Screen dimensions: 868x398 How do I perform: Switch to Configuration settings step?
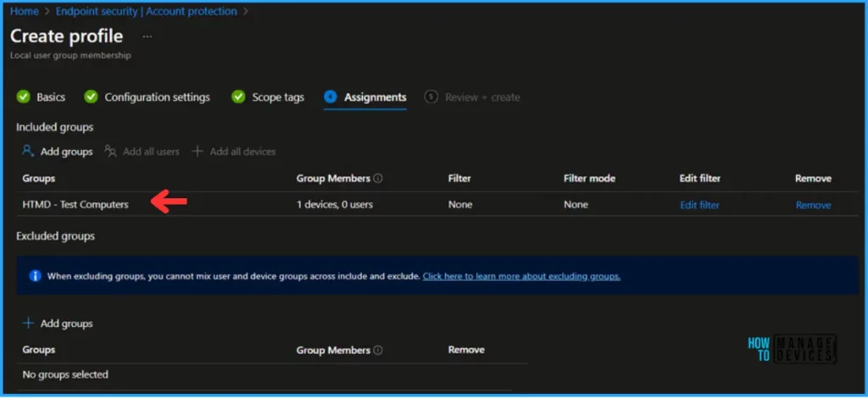[x=157, y=97]
